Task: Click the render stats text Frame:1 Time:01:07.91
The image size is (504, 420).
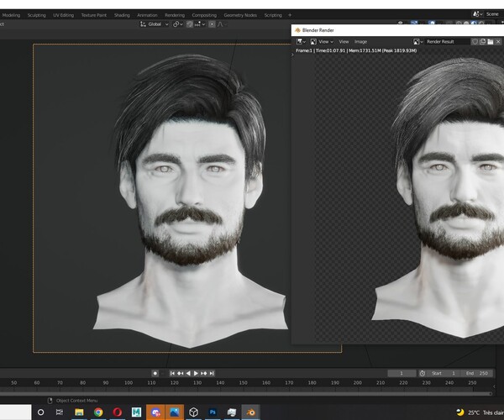Action: pyautogui.click(x=356, y=50)
